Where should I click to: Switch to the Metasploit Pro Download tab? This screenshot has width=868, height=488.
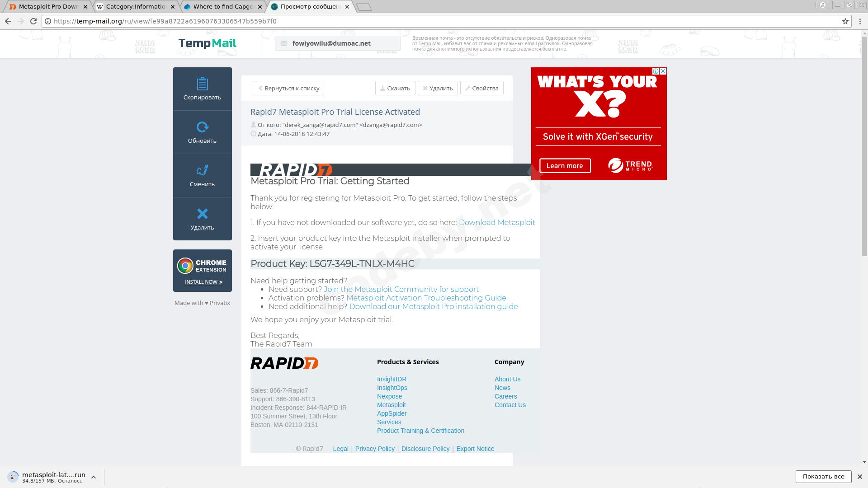click(48, 7)
